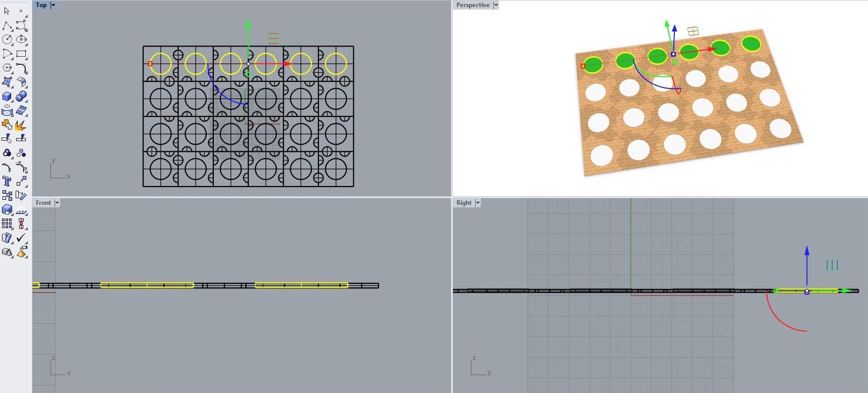Activate the Right viewport title
The height and width of the screenshot is (393, 868).
click(x=464, y=203)
